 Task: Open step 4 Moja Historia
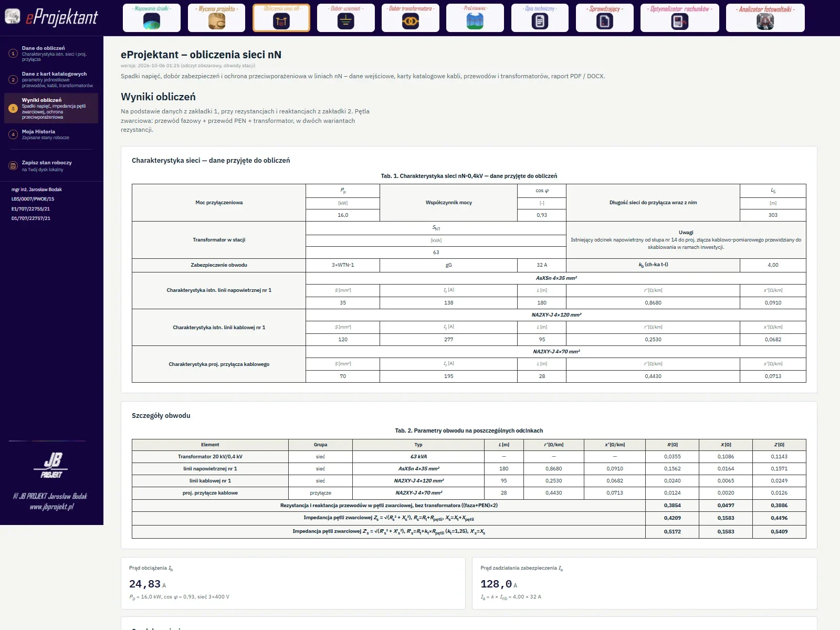51,134
